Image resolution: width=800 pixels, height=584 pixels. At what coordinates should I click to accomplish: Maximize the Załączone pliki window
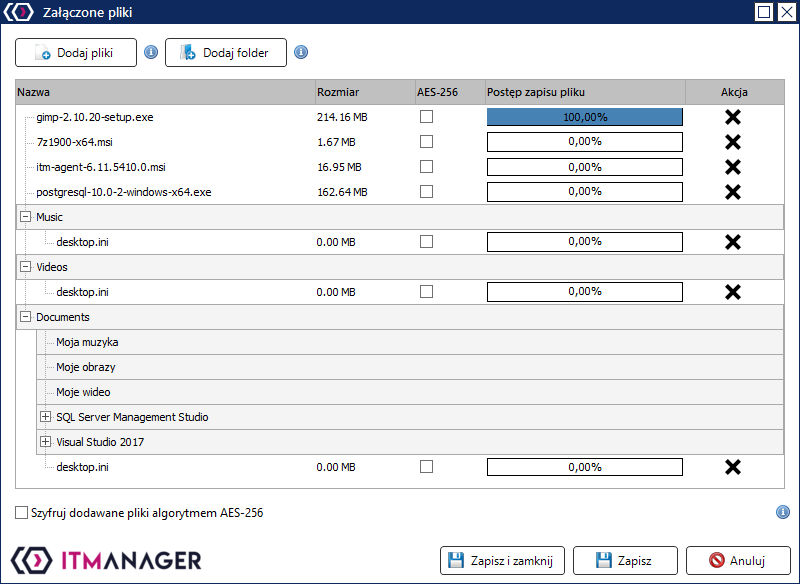[x=764, y=12]
